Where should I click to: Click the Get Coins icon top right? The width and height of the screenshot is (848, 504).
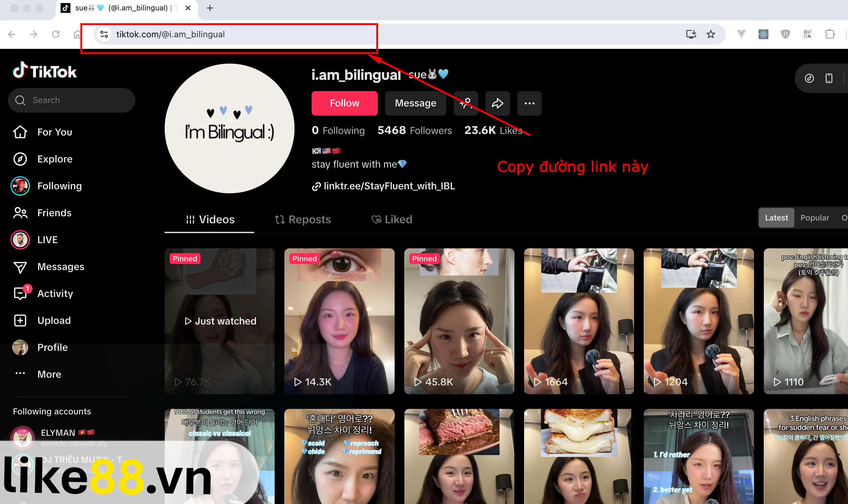point(810,78)
